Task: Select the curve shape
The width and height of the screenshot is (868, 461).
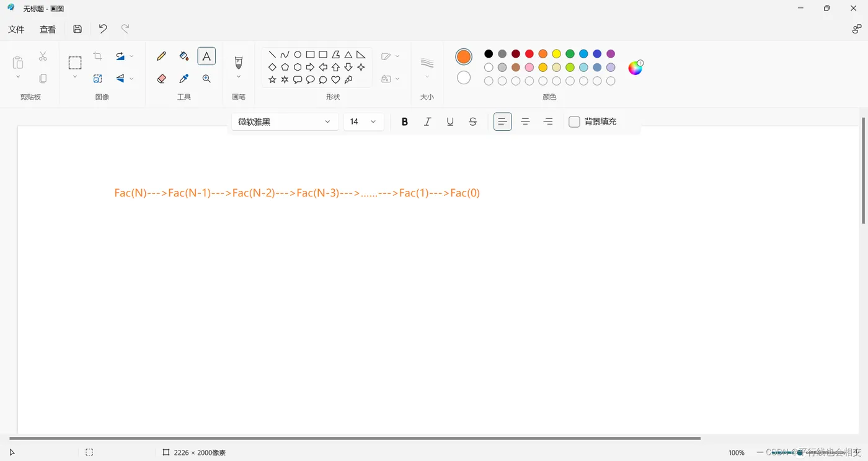Action: (x=285, y=55)
